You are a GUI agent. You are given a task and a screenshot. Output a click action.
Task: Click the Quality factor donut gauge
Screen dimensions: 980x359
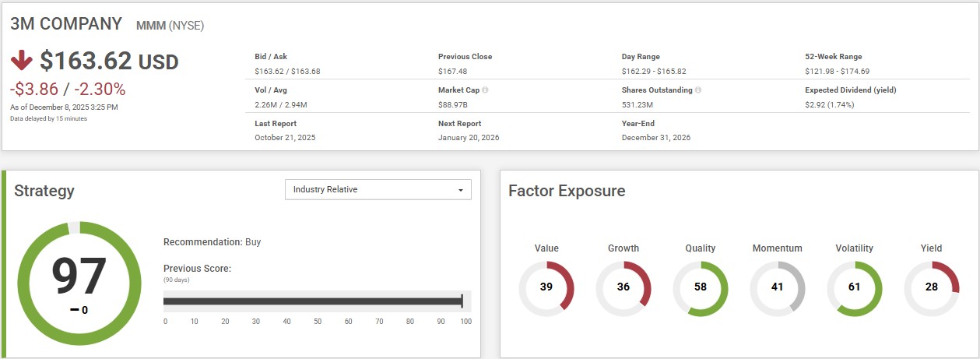click(x=700, y=288)
